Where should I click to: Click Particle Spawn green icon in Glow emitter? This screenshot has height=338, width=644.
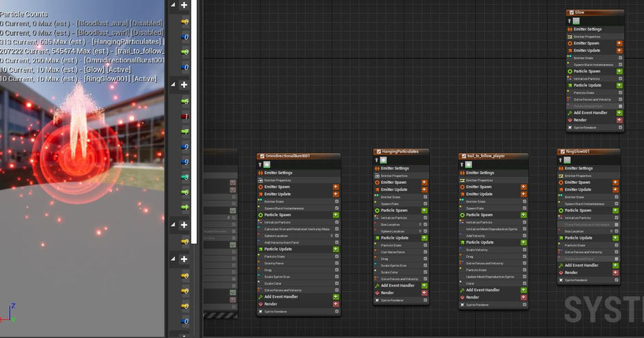coord(570,71)
